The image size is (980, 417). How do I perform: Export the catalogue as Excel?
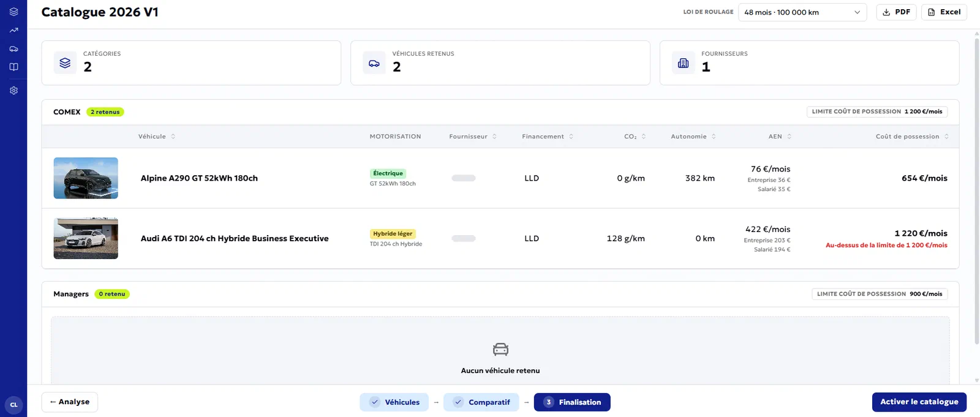tap(944, 12)
